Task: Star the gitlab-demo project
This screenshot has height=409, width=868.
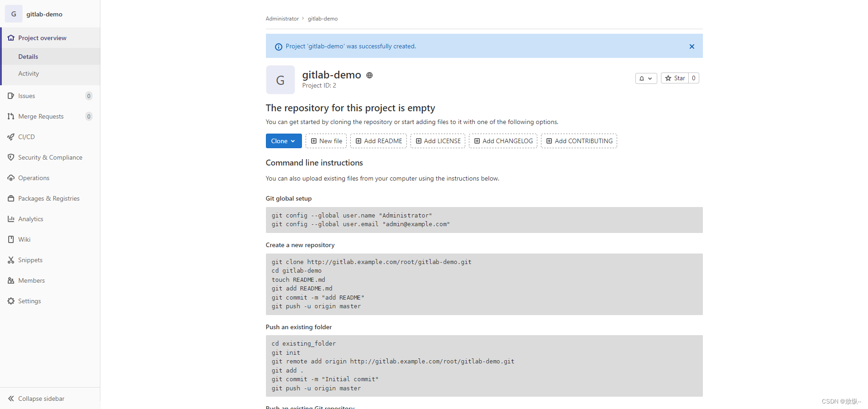Action: point(675,78)
